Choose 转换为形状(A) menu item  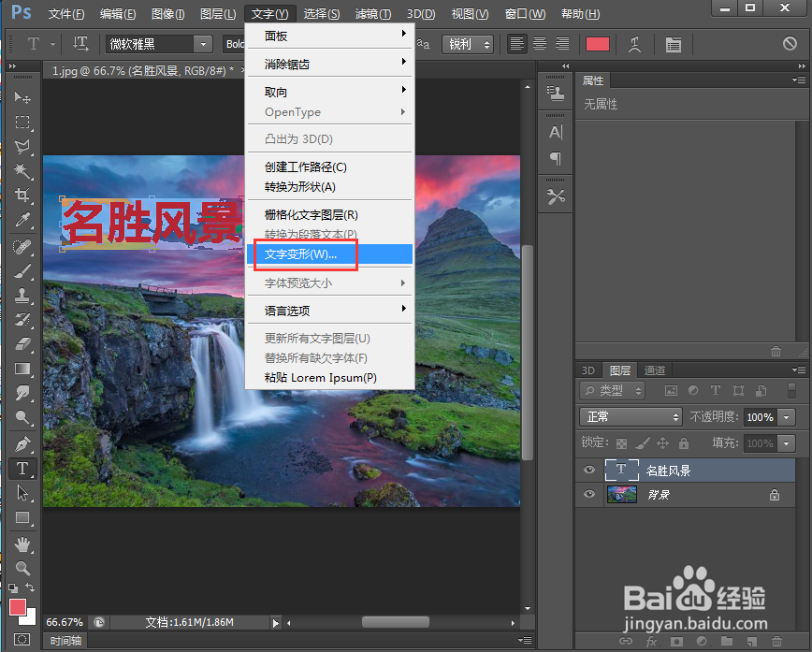pyautogui.click(x=330, y=187)
